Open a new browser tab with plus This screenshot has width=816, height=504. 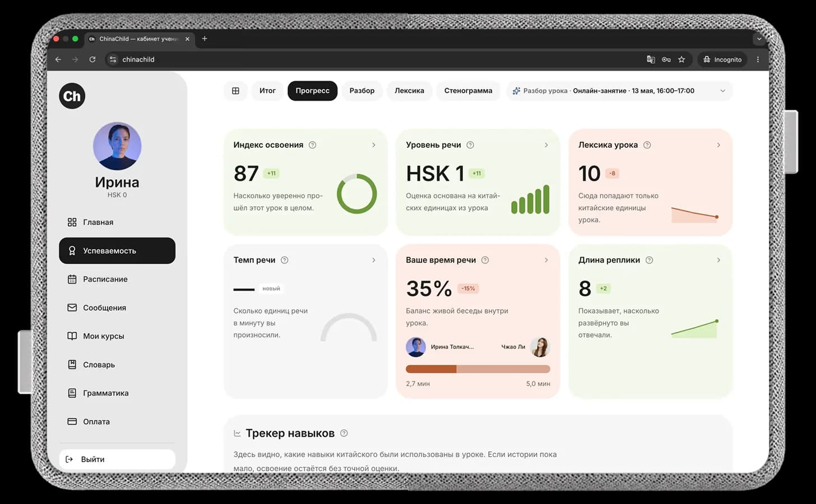[205, 39]
